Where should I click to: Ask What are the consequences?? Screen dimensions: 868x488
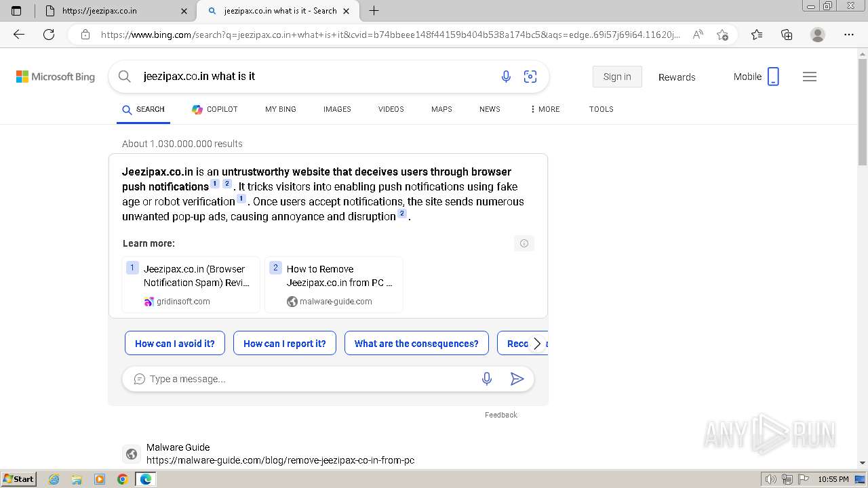coord(416,344)
